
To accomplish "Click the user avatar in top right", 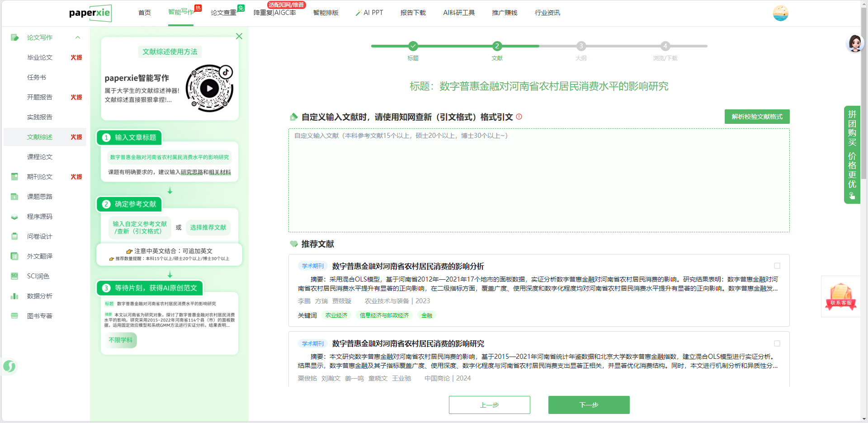I will click(780, 13).
